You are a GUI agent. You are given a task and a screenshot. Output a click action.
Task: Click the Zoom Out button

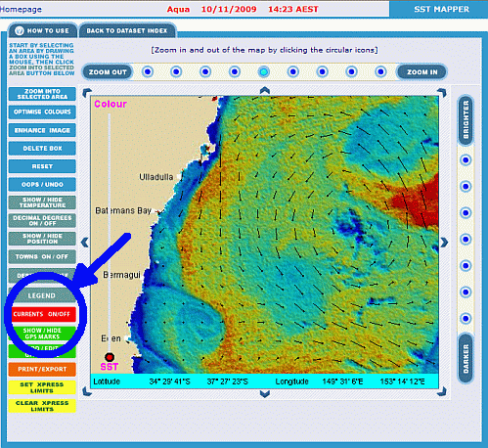coord(108,72)
